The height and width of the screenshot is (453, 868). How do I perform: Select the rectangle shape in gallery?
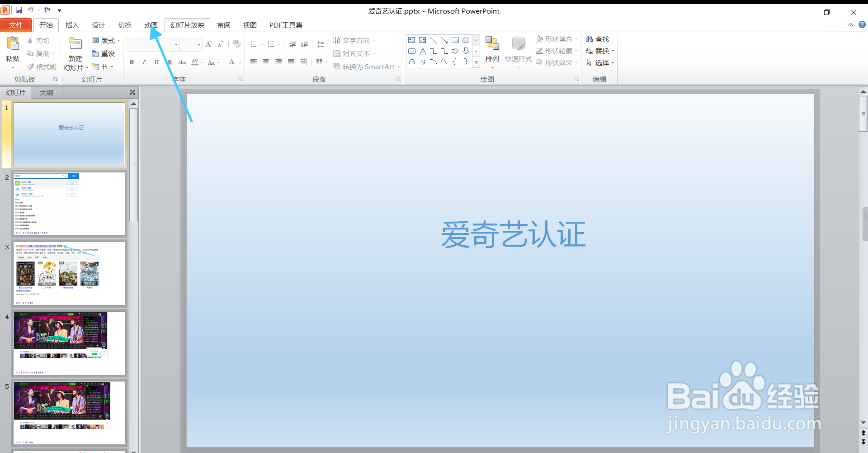[x=455, y=40]
